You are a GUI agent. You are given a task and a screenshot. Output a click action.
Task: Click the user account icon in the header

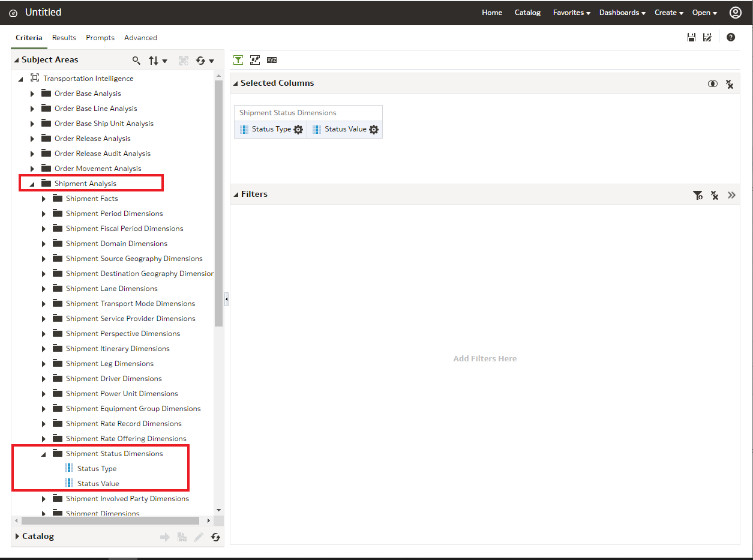click(x=736, y=13)
